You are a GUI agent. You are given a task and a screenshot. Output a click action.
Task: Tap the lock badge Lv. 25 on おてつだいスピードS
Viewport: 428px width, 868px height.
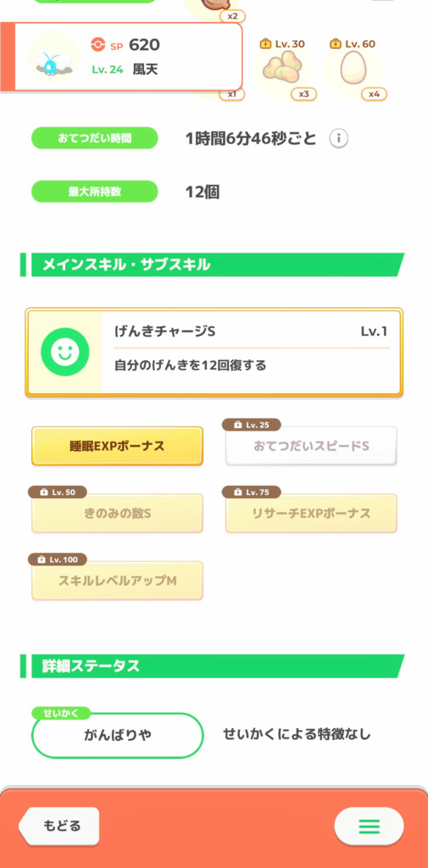click(x=252, y=425)
